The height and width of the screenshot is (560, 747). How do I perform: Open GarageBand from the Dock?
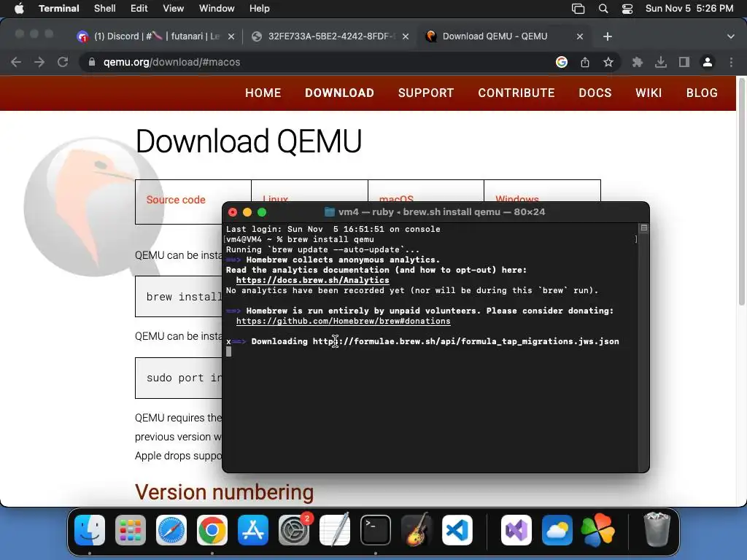[x=417, y=530]
